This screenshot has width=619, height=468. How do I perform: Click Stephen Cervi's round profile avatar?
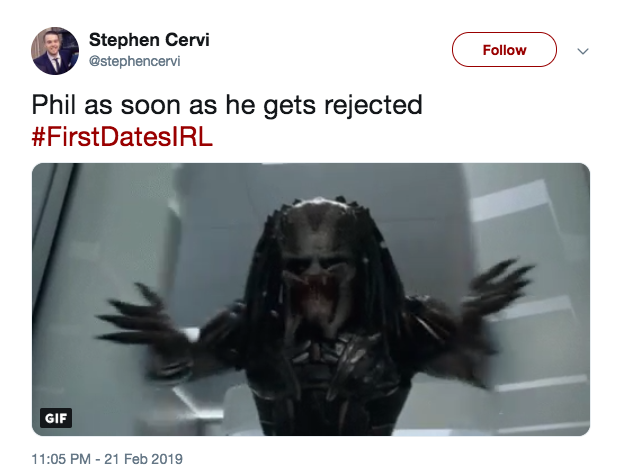click(55, 51)
